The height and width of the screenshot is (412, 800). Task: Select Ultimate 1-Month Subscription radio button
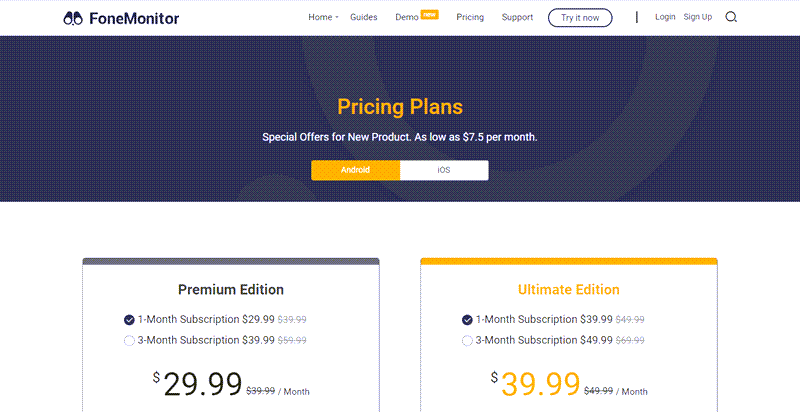pos(467,320)
